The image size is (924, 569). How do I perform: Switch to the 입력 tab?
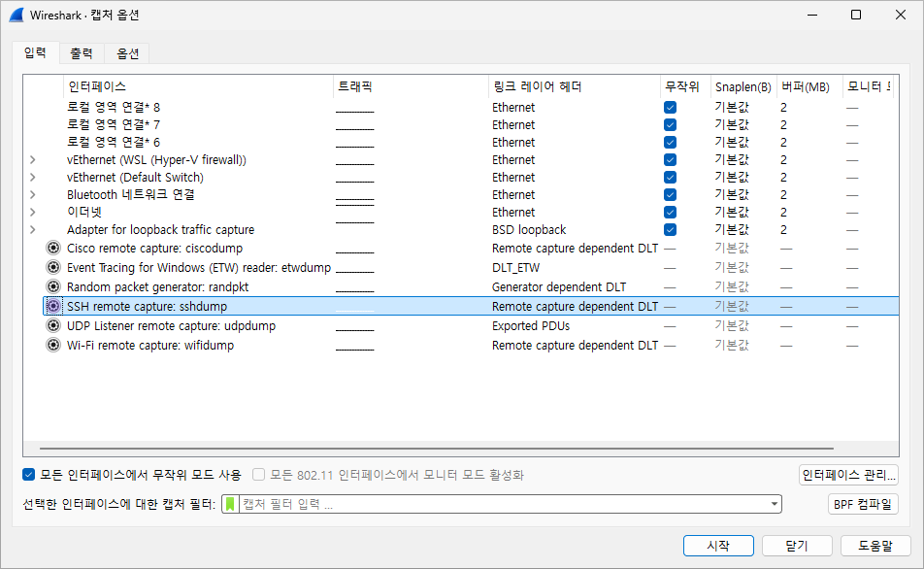pyautogui.click(x=35, y=52)
